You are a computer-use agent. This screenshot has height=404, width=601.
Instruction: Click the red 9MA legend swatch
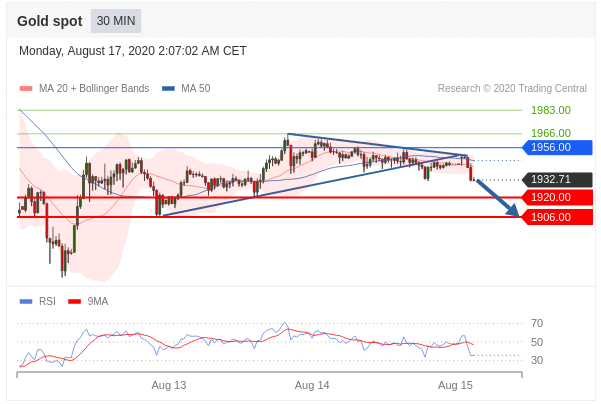coord(74,302)
